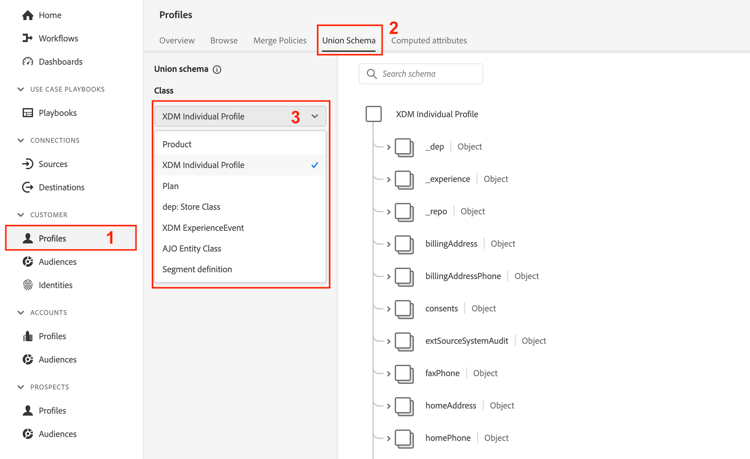Click the homeAddress object icon
The width and height of the screenshot is (750, 459).
(x=404, y=406)
